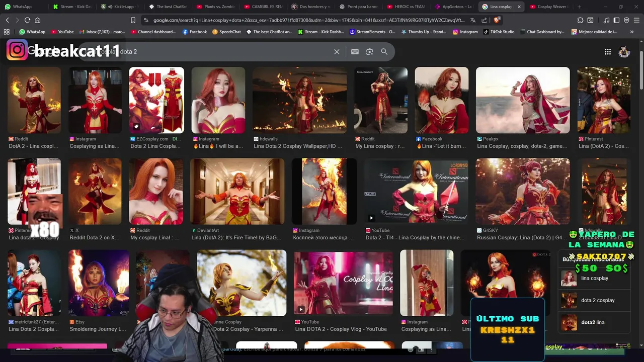
Task: Switch to the Stream - Kick Dashboard tab
Action: pos(72,7)
